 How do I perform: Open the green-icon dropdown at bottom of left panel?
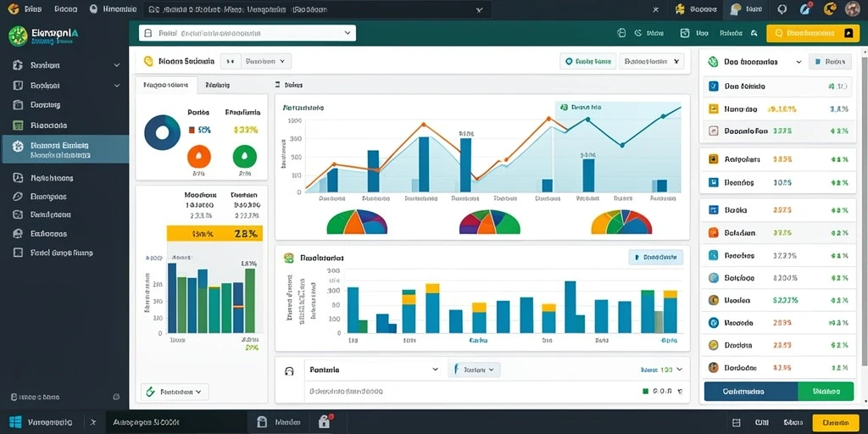[x=175, y=392]
